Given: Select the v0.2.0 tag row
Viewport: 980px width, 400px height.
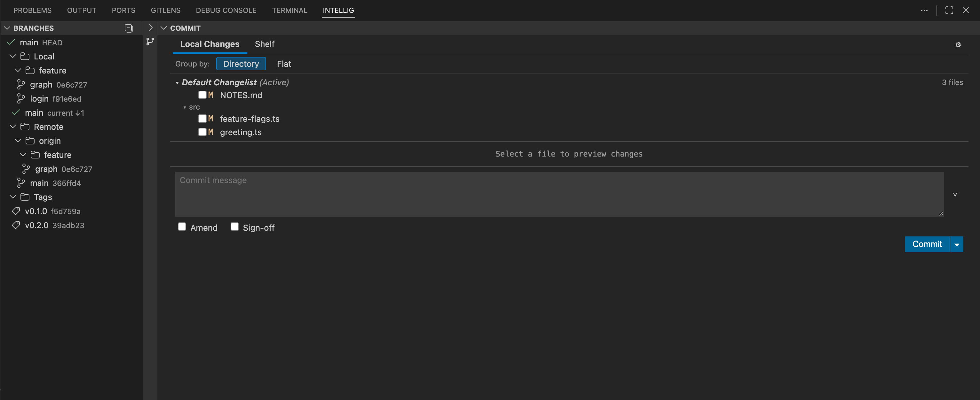Looking at the screenshot, I should (x=71, y=225).
